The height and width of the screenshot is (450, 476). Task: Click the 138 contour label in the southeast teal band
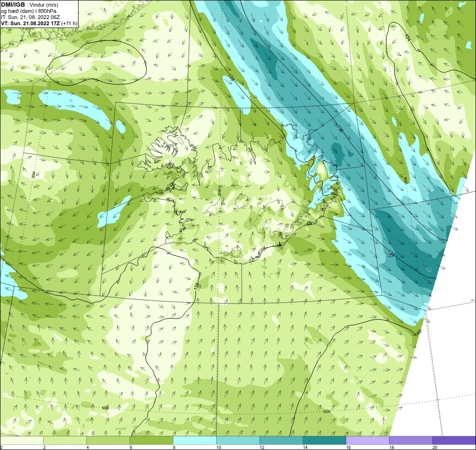(392, 253)
